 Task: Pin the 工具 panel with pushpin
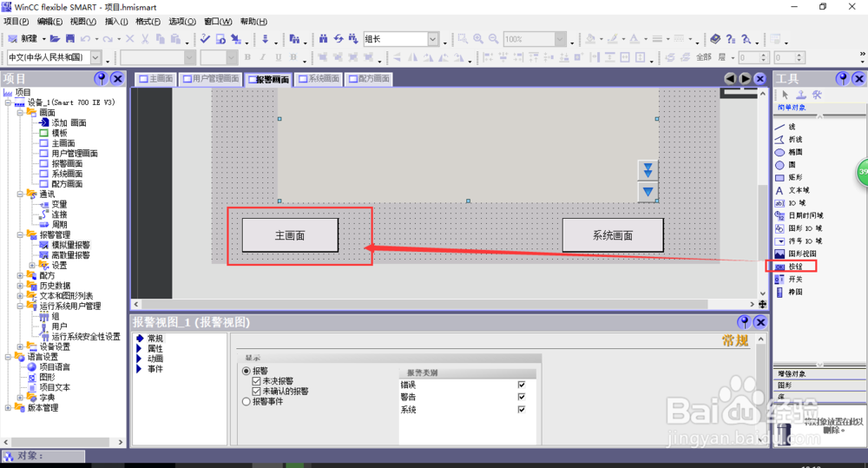pyautogui.click(x=843, y=79)
